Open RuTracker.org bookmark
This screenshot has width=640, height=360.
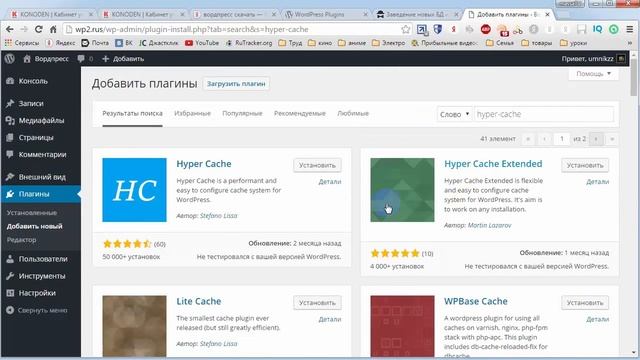(249, 43)
